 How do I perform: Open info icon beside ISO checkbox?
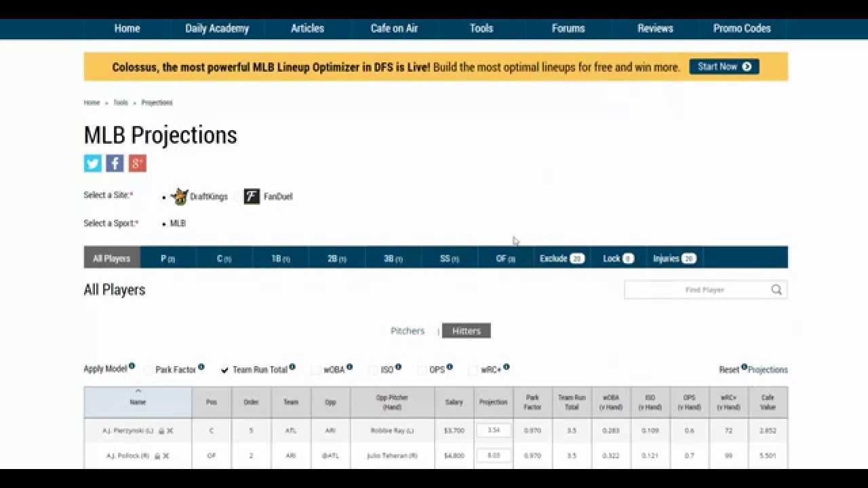pyautogui.click(x=399, y=367)
